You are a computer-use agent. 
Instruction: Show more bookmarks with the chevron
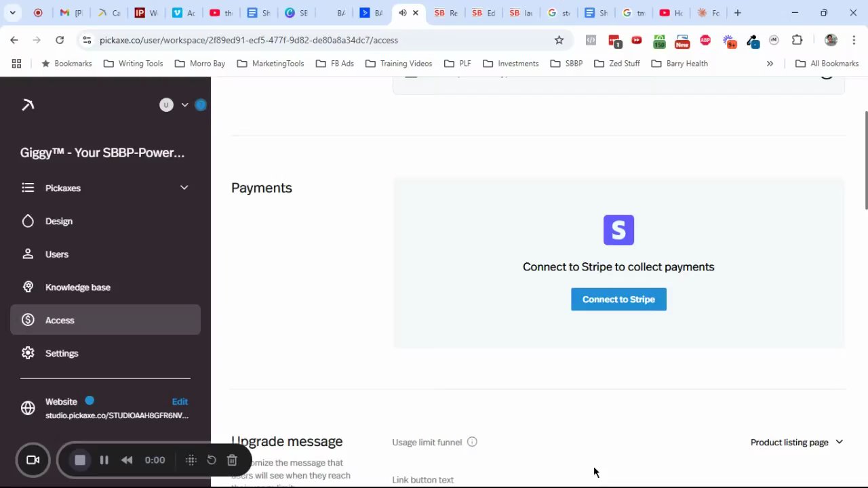pos(770,63)
